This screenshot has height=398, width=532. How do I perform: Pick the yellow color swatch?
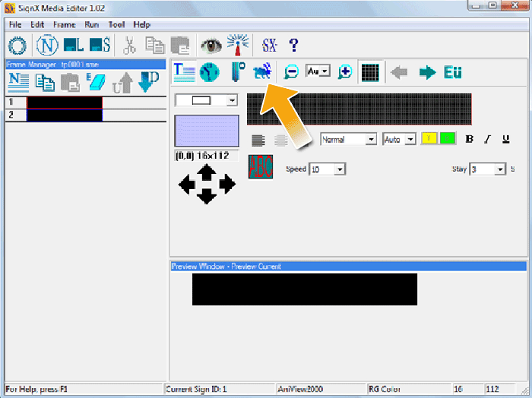click(429, 139)
